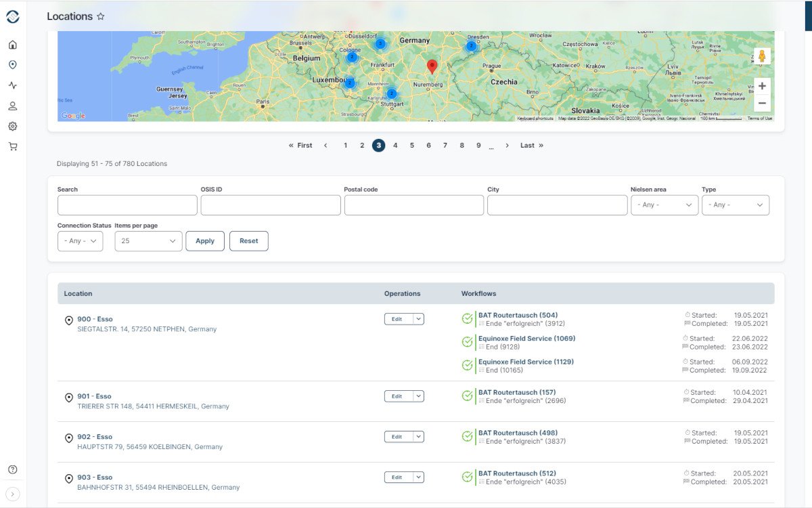Click the Apply button
This screenshot has width=812, height=508.
pos(205,241)
